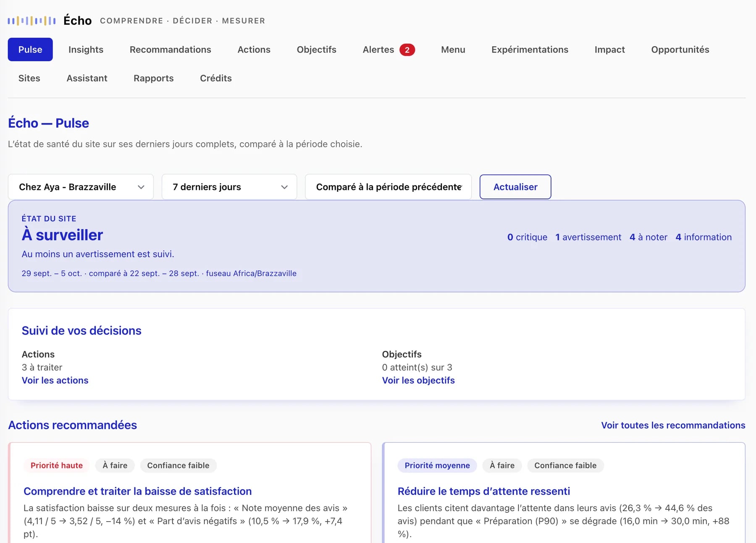Select the 1 avertissement counter
This screenshot has height=543, width=756.
(x=588, y=237)
